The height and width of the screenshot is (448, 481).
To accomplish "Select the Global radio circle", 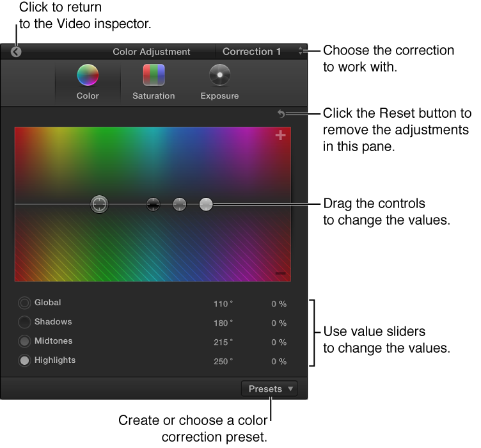I will [24, 303].
